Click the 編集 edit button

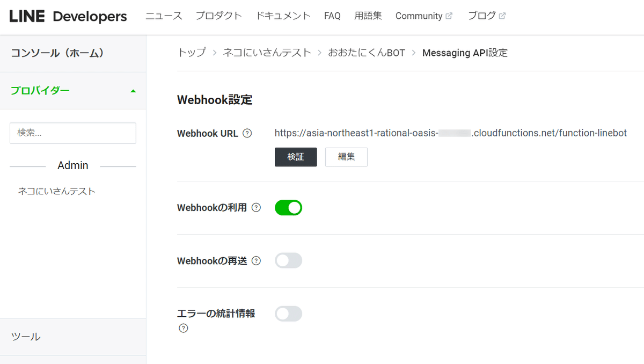click(x=347, y=157)
